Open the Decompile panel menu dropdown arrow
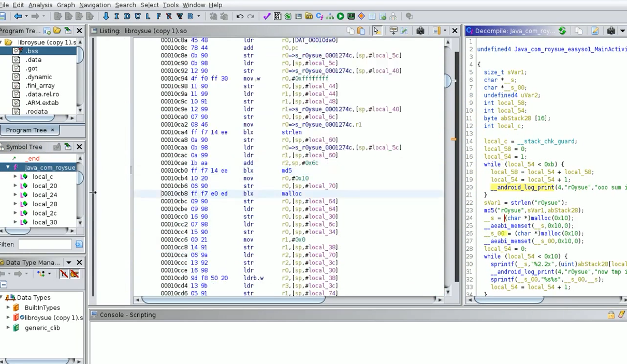 (623, 31)
